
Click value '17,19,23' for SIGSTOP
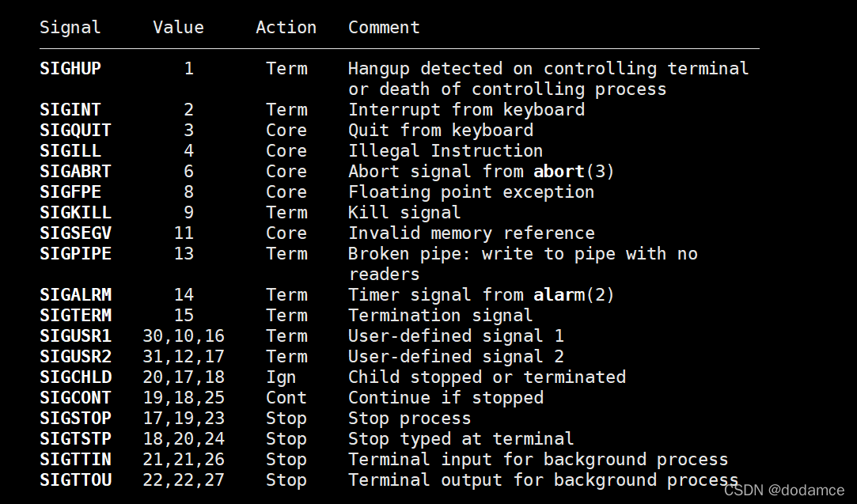click(184, 419)
